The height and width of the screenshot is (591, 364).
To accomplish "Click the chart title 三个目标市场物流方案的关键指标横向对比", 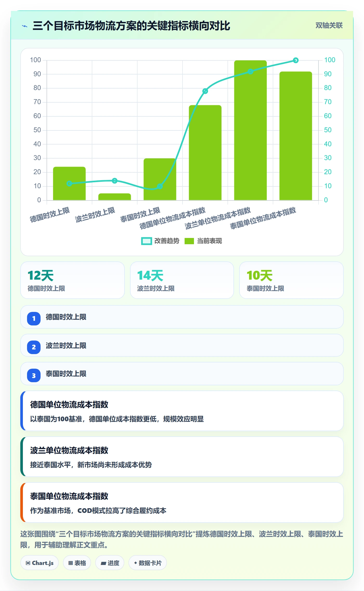I will (131, 26).
